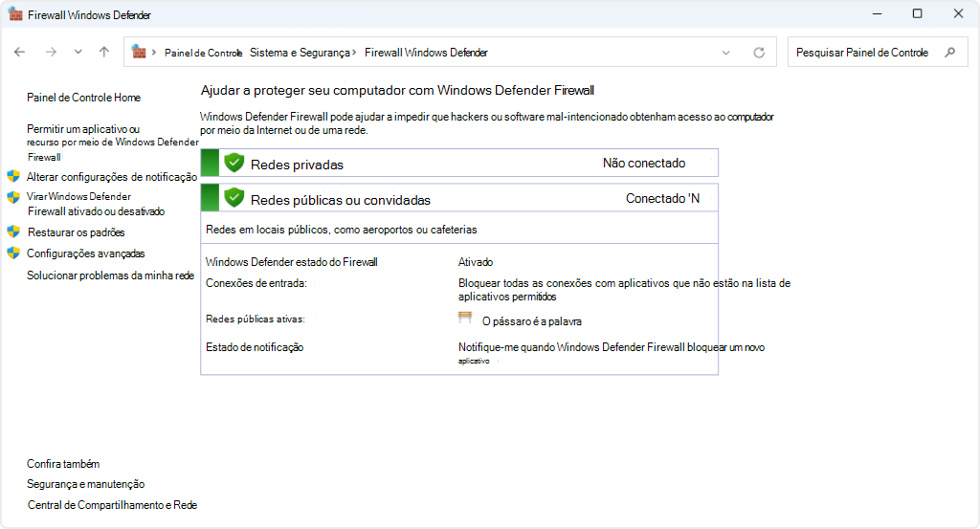Refresh the Control Panel page
Viewport: 980px width, 529px height.
(x=759, y=53)
